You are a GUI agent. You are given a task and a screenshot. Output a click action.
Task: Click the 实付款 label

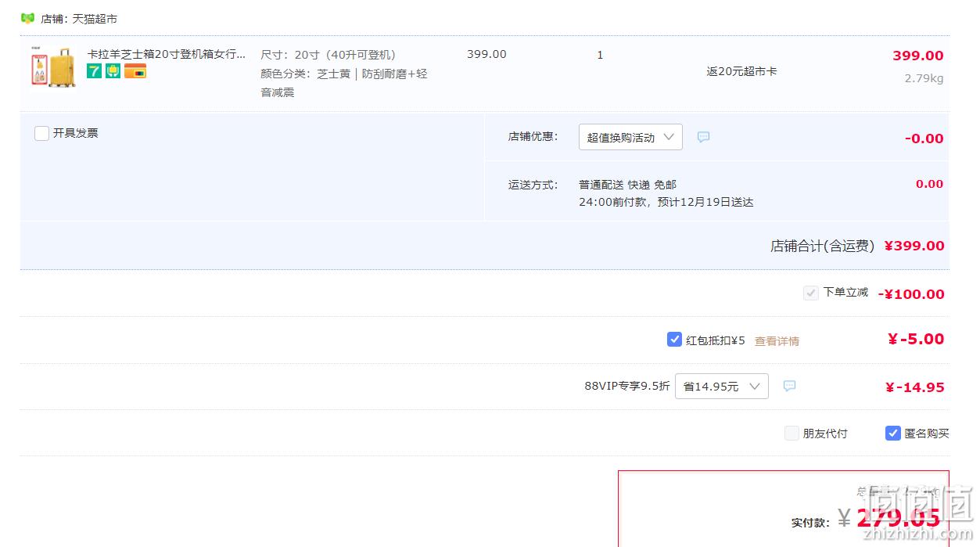coord(809,522)
